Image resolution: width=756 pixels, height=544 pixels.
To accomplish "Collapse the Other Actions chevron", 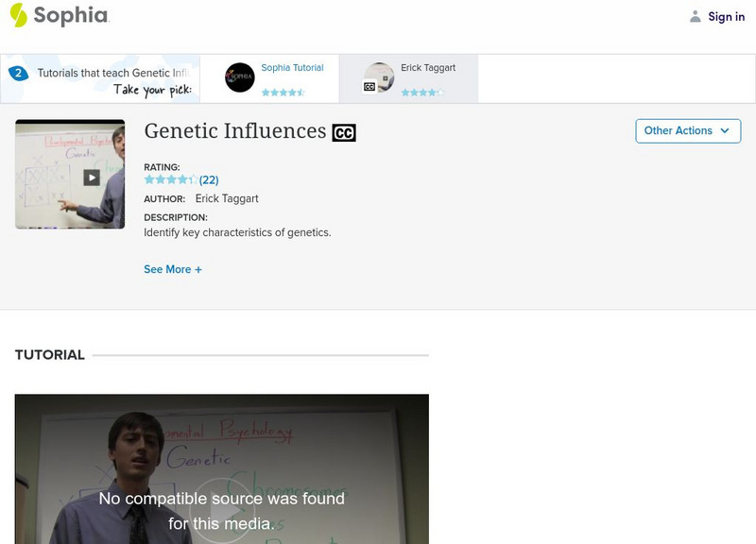I will (725, 131).
